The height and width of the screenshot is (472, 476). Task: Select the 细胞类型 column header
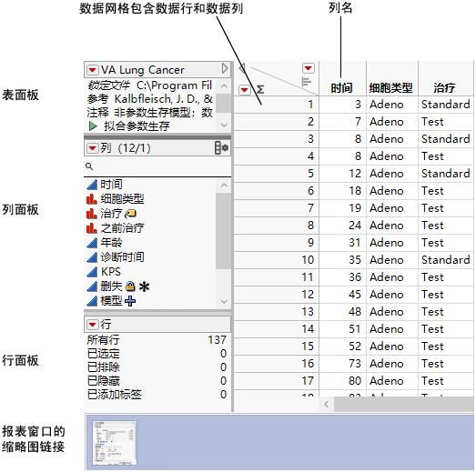[391, 88]
